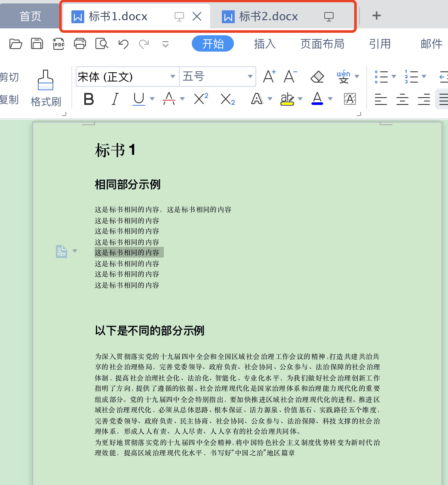
Task: Toggle Underline formatting
Action: (x=139, y=99)
